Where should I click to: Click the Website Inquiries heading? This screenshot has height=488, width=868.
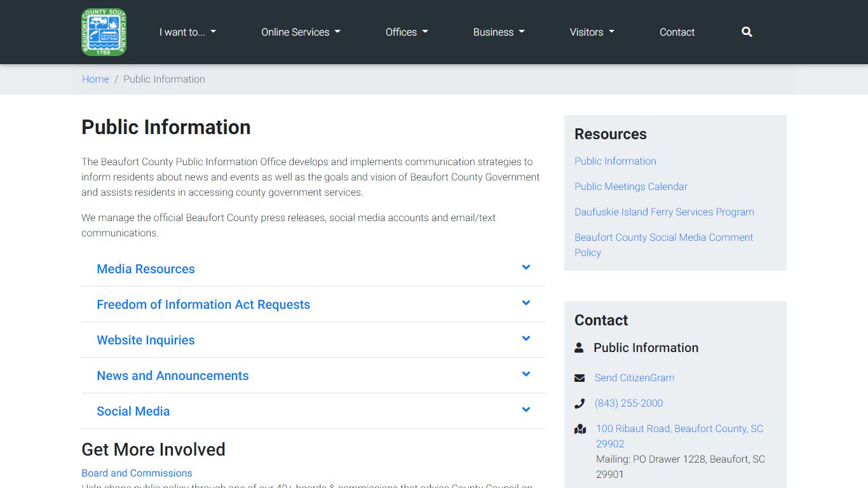[x=146, y=340]
